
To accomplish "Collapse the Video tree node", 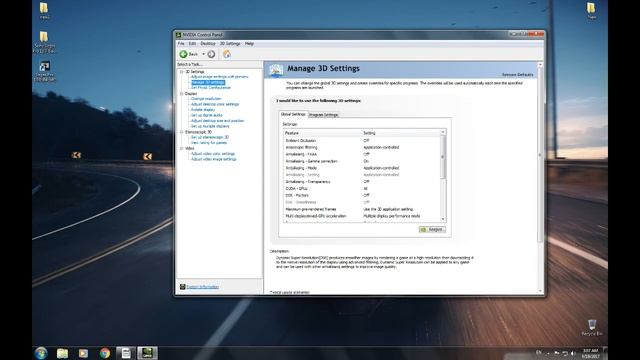I will (x=182, y=149).
